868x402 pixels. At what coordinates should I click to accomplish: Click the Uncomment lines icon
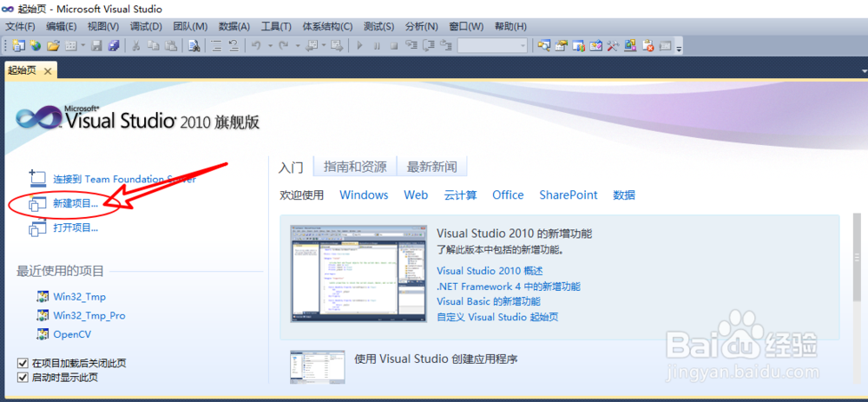click(233, 46)
